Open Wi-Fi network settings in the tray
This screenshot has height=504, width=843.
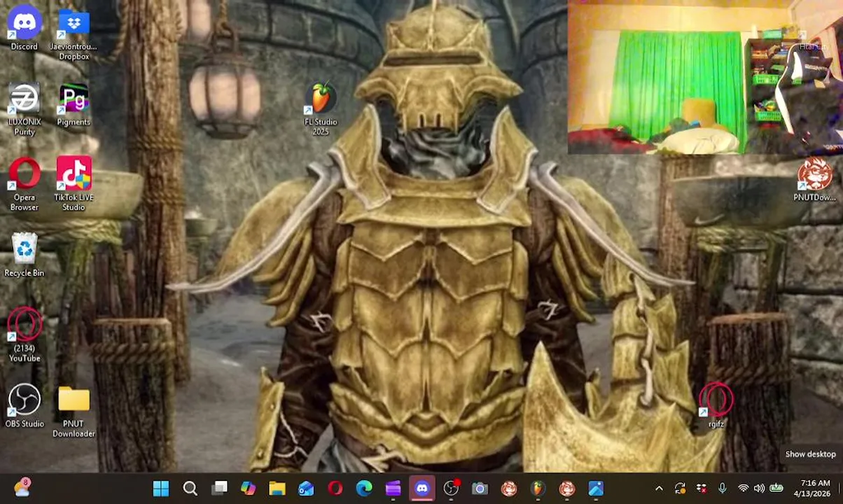743,489
